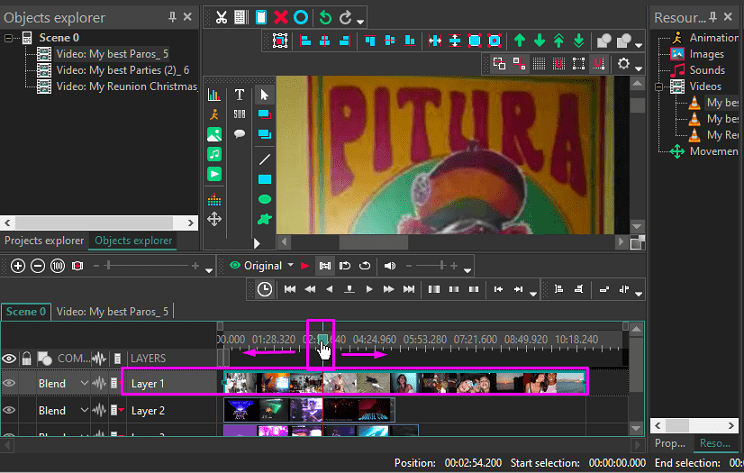Viewport: 744px width, 473px height.
Task: Click the playhead cursor marker on timeline
Action: click(323, 339)
